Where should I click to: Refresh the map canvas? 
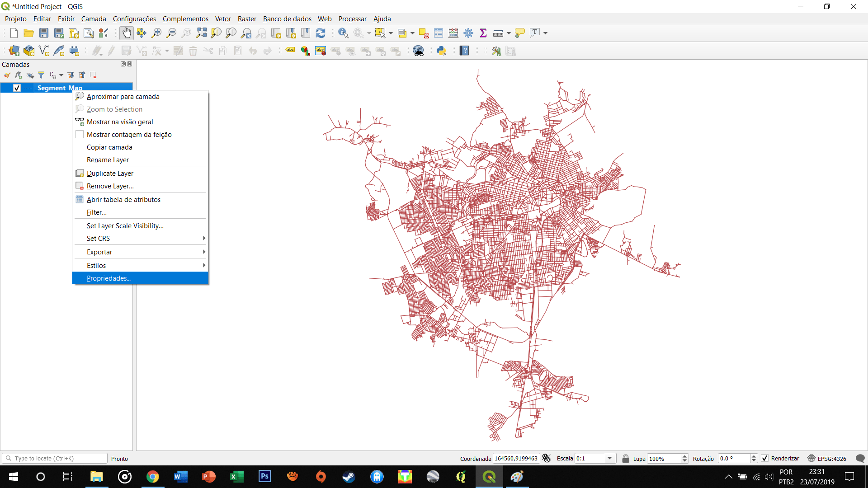click(321, 33)
